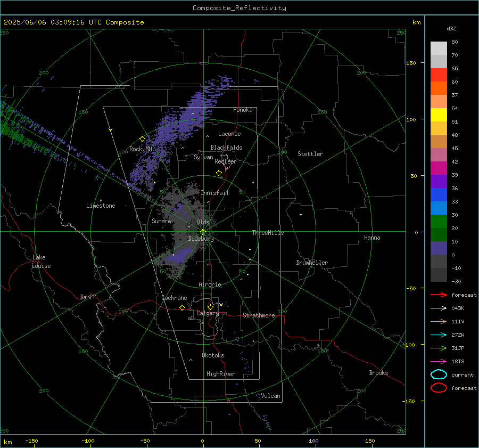Click the cyan 27ZW arrow legend icon

pos(439,335)
